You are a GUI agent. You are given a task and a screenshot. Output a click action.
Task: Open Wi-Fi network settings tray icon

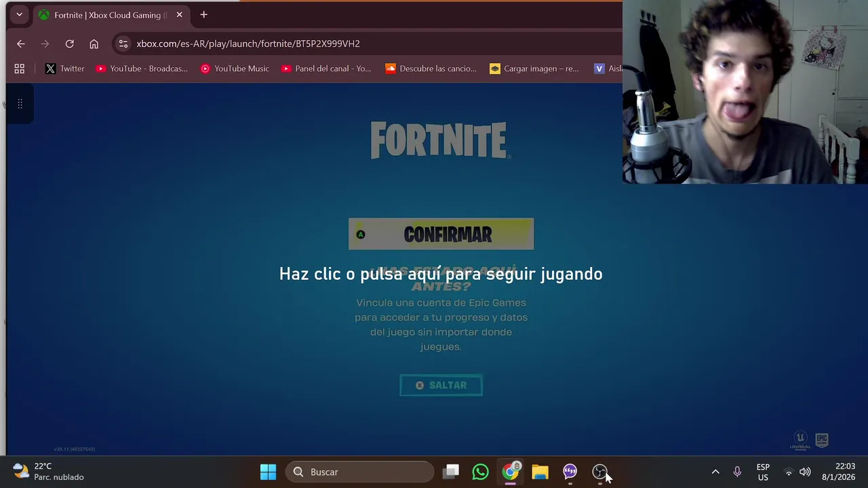pos(788,472)
